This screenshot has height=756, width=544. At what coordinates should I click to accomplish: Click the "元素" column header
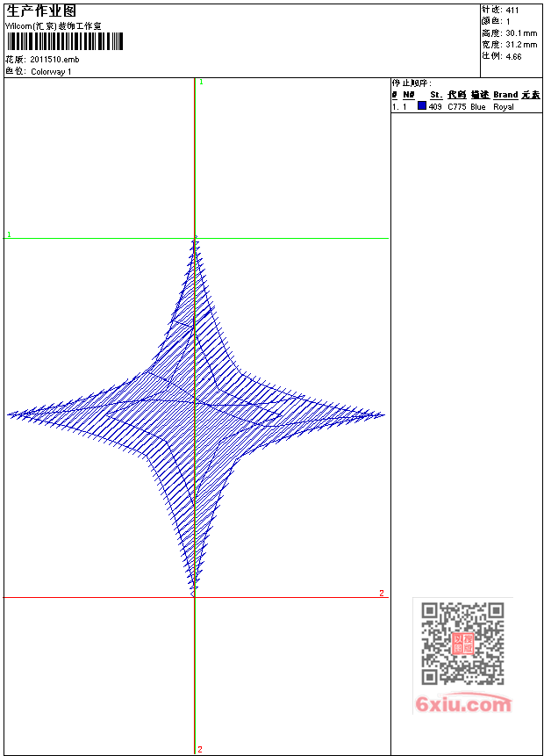click(x=531, y=95)
